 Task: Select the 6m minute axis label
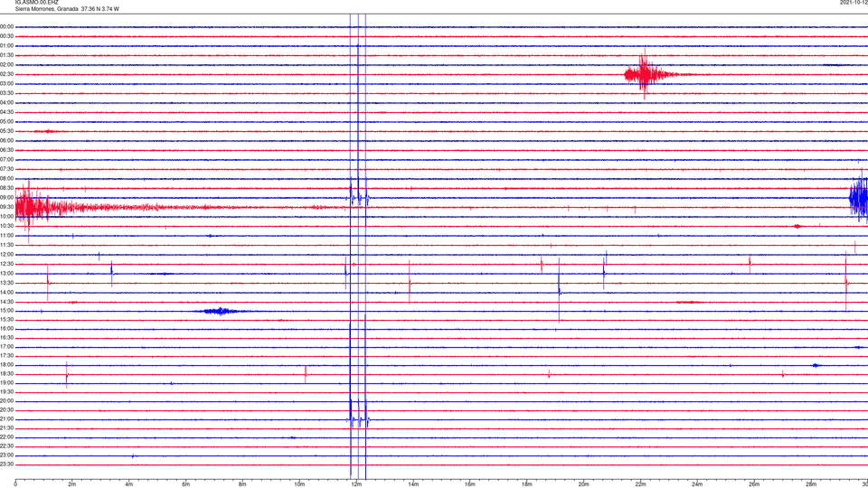pyautogui.click(x=186, y=484)
